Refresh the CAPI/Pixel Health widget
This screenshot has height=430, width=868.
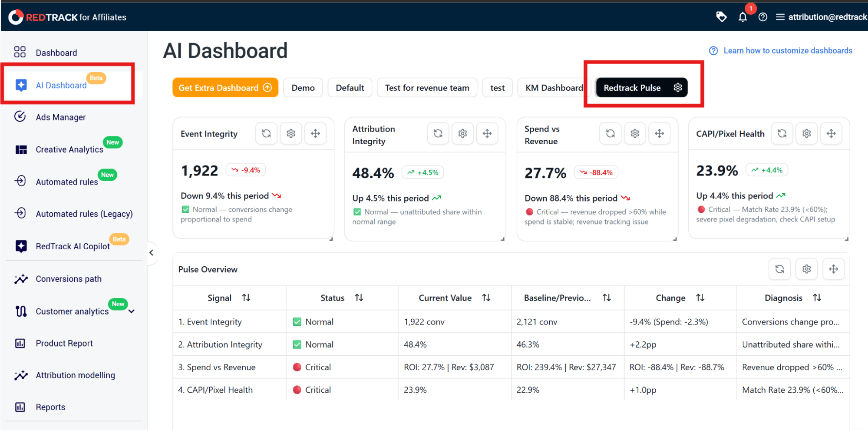[782, 133]
